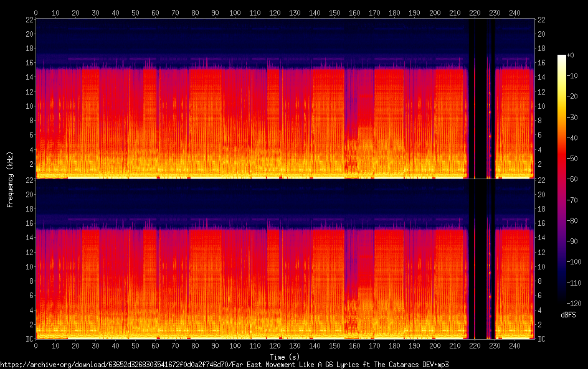This screenshot has width=588, height=369.
Task: Click the 200 tick on the top time axis
Action: [x=435, y=12]
